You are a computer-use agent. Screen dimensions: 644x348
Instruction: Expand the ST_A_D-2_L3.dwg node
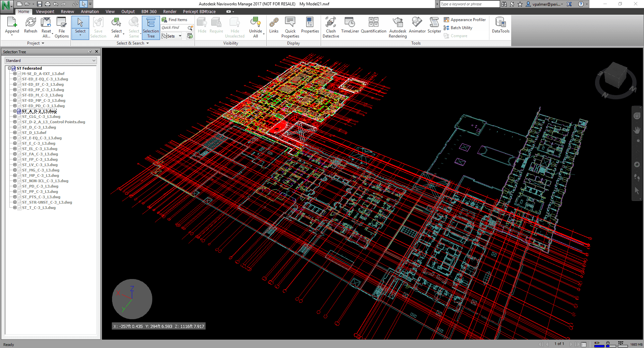pos(15,111)
